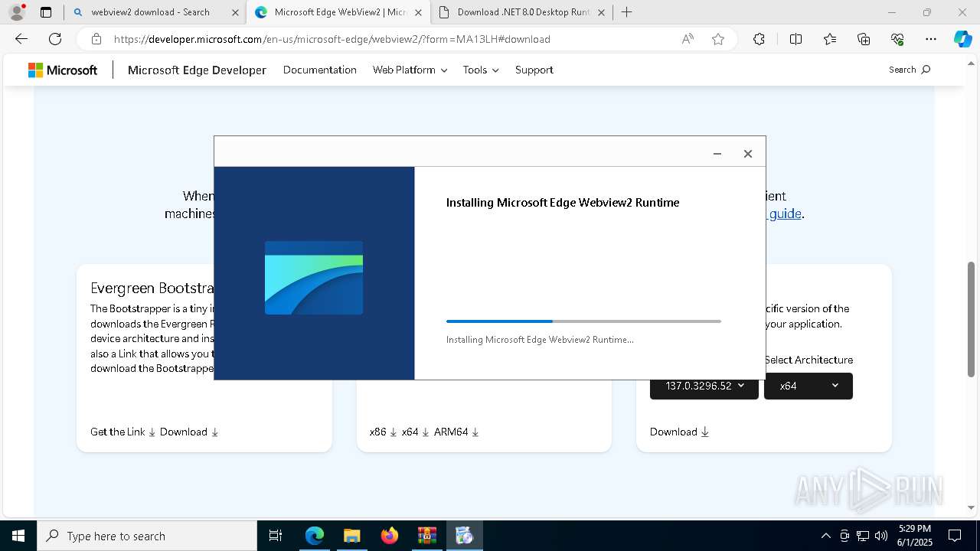Screen dimensions: 980x551
Task: Launch Microsoft Edge from taskbar
Action: click(315, 536)
